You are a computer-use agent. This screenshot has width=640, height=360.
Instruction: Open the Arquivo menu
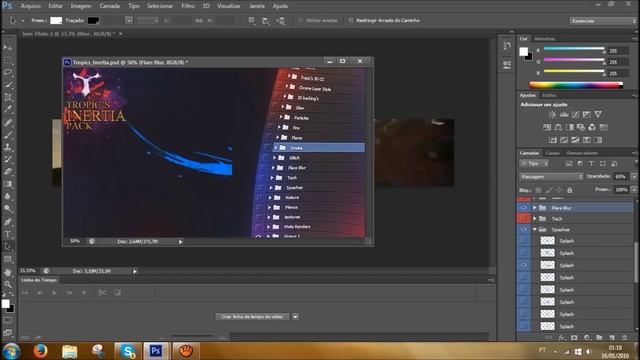31,6
